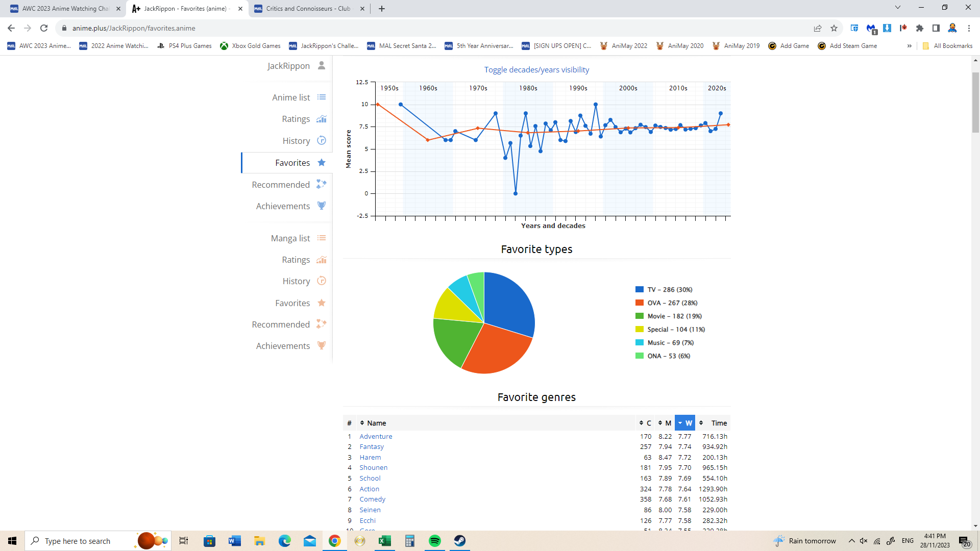Open the Manga list menu item
The height and width of the screenshot is (551, 980).
pyautogui.click(x=290, y=238)
